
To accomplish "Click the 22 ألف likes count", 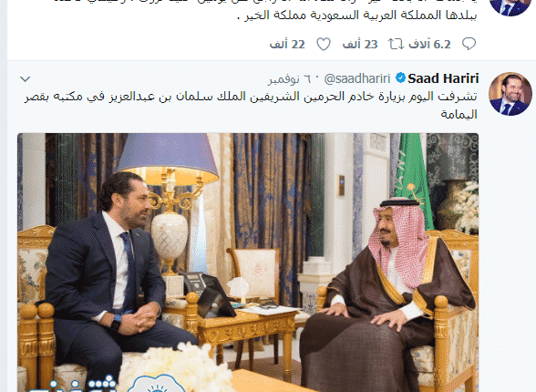I will tap(287, 44).
